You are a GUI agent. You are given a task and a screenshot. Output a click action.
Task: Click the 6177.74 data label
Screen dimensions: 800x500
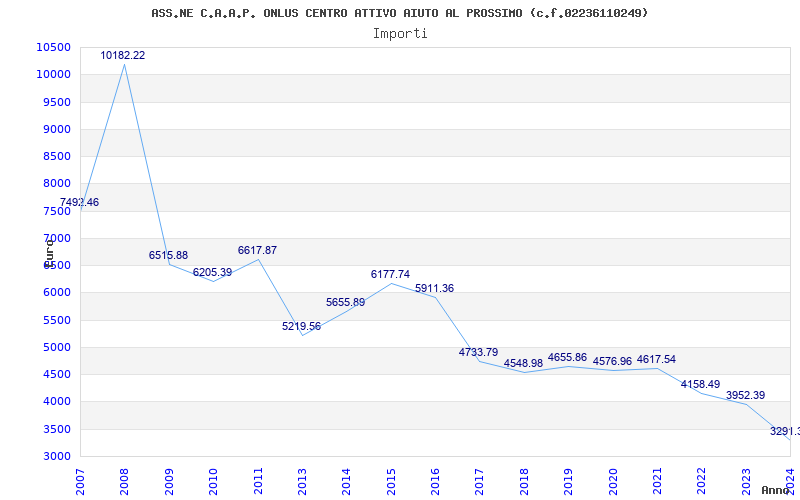coord(390,274)
